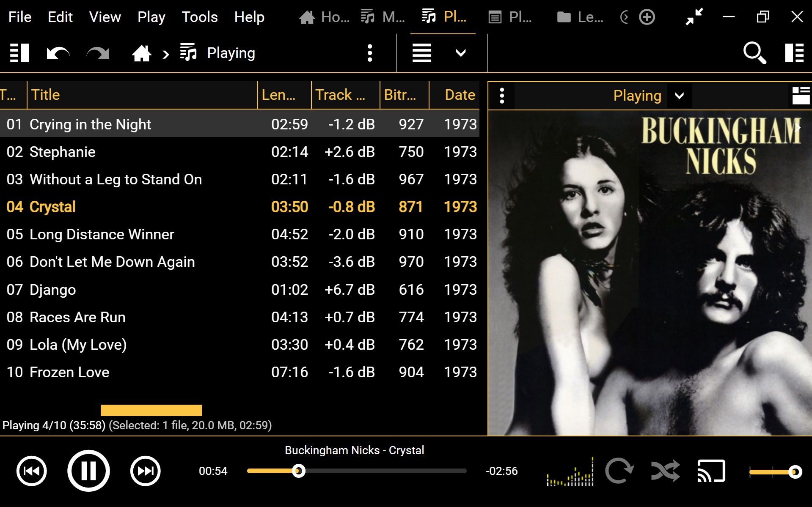Select track Don't Let Me Down Again
The image size is (812, 507).
pos(239,261)
